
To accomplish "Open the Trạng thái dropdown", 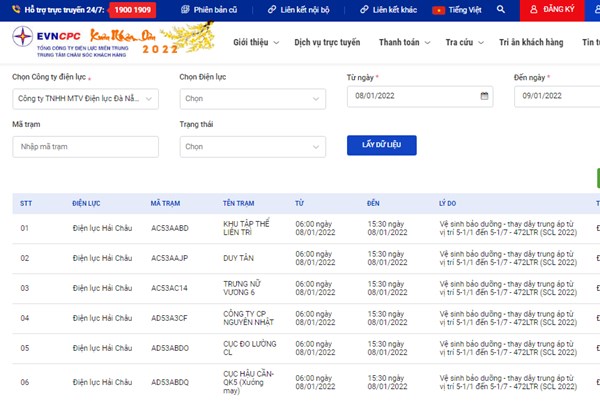I will pyautogui.click(x=253, y=147).
